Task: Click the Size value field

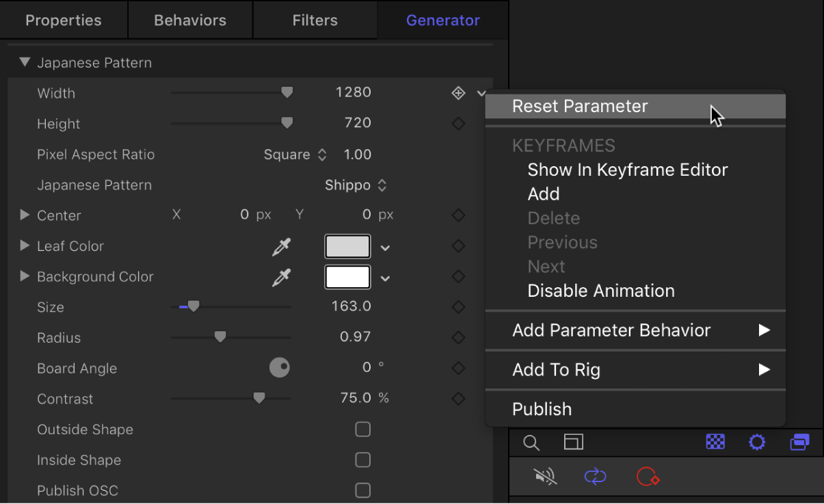Action: tap(351, 306)
